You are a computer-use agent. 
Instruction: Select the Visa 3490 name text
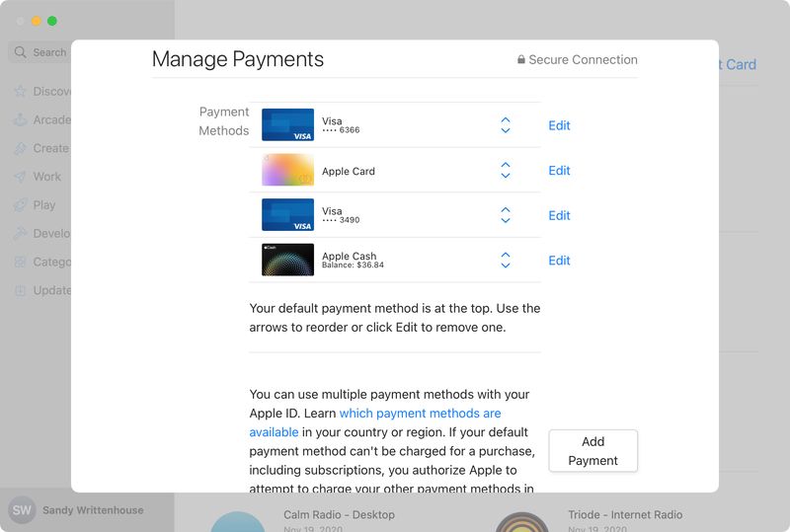click(332, 210)
